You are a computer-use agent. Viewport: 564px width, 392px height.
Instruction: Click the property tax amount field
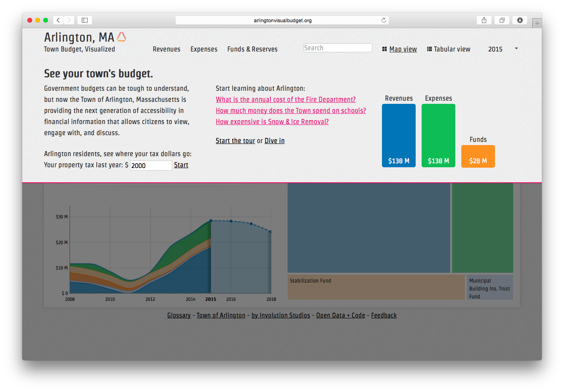coord(151,165)
